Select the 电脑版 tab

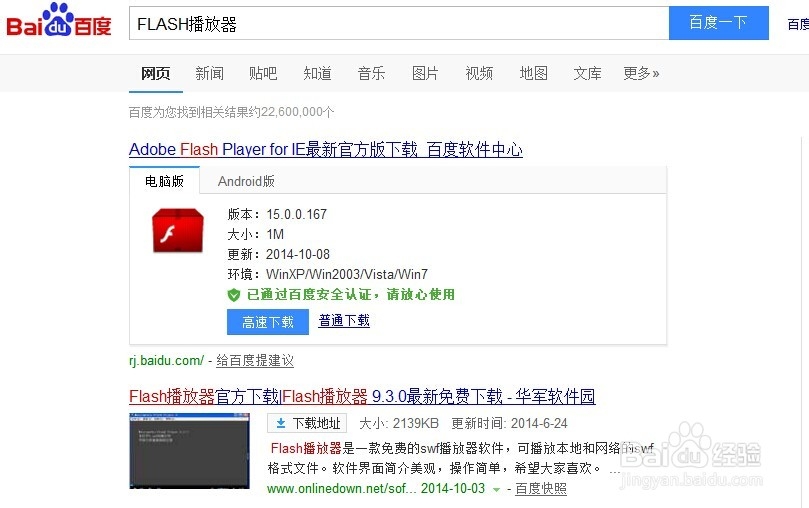(164, 181)
